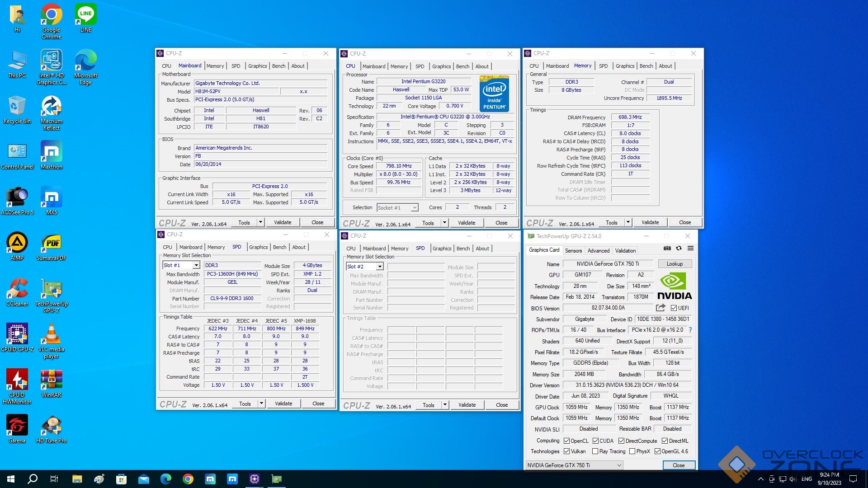
Task: Click the CPU-Z icon in taskbar
Action: pyautogui.click(x=254, y=479)
